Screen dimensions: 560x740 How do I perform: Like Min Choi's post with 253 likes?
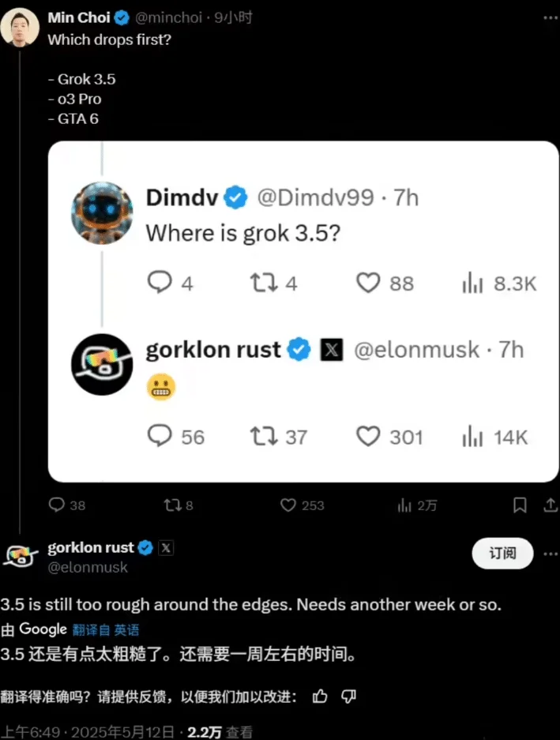[x=288, y=505]
